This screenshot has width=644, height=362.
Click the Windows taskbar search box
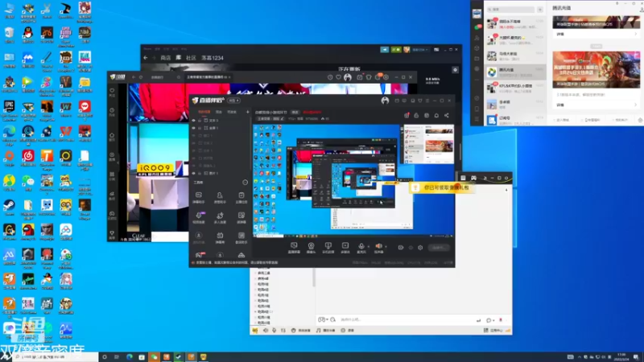pyautogui.click(x=56, y=357)
